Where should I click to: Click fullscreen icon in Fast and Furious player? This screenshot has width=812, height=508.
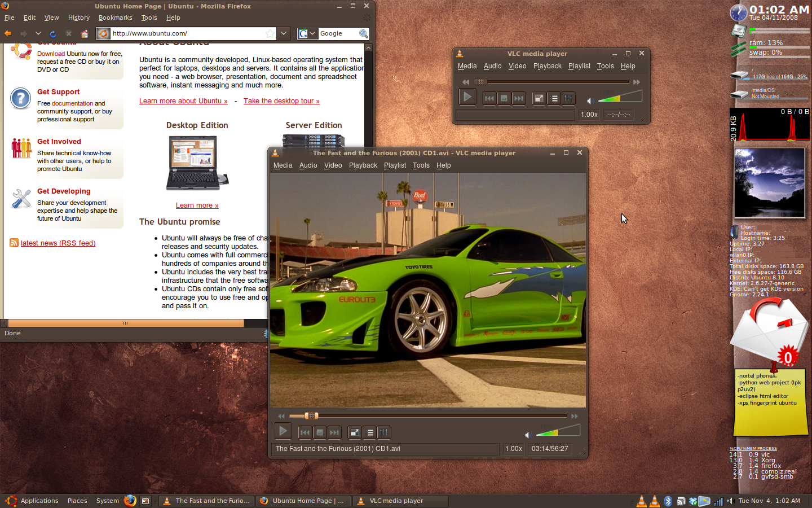coord(355,432)
